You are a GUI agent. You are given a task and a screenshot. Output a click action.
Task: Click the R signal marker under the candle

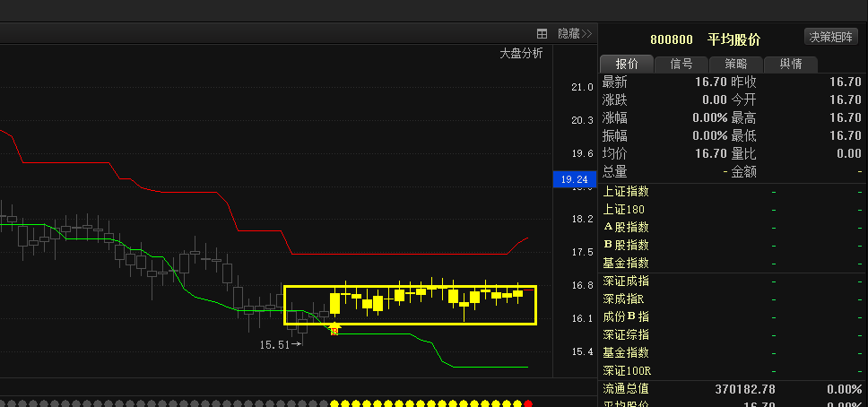(334, 331)
